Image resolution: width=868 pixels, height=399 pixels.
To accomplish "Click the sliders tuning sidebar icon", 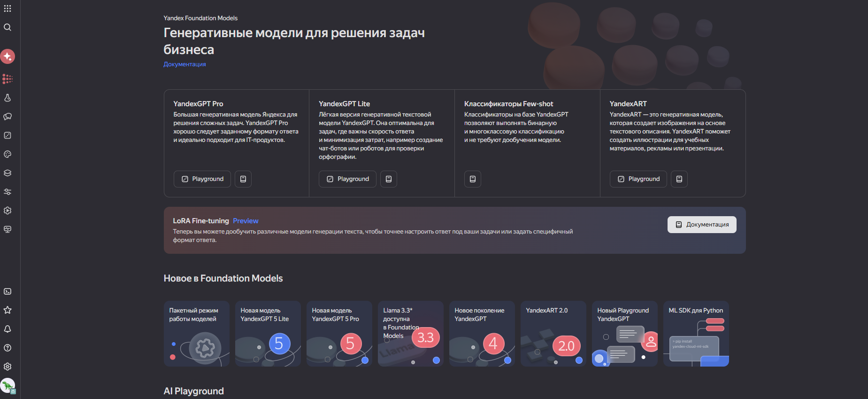I will tap(8, 192).
